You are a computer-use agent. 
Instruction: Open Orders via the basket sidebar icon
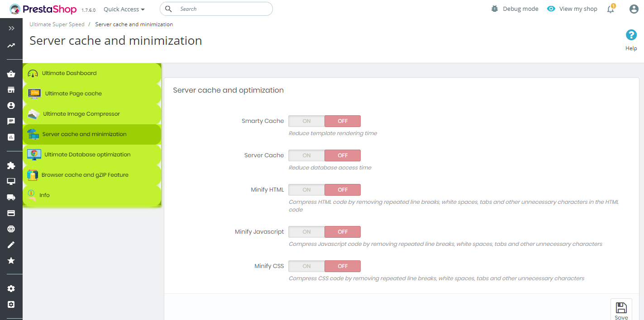pyautogui.click(x=11, y=74)
